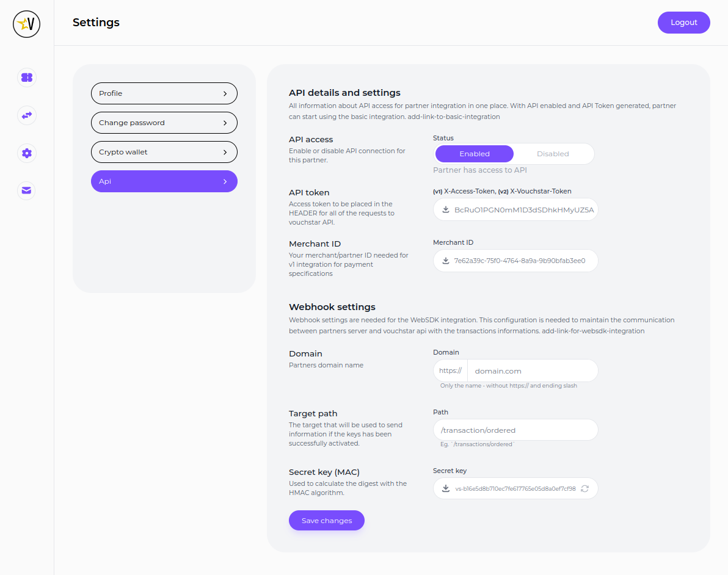Image resolution: width=728 pixels, height=575 pixels.
Task: Click the 'X-Access-Token' field label
Action: point(502,191)
